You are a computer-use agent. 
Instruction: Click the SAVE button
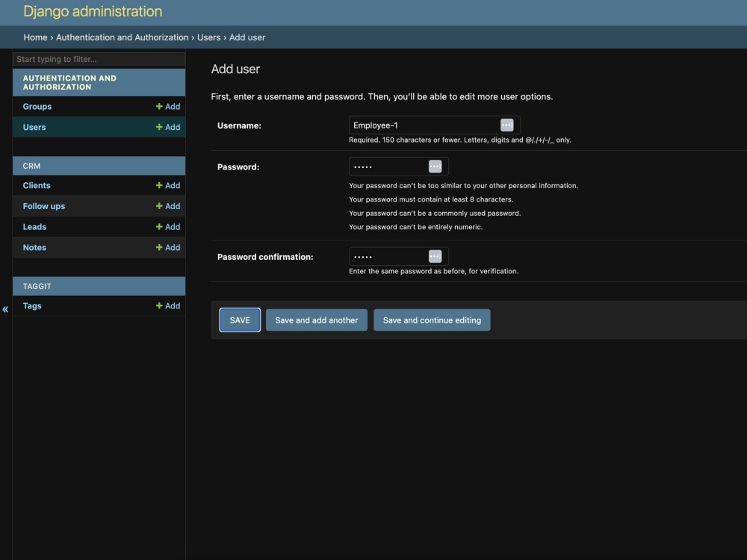pyautogui.click(x=240, y=320)
